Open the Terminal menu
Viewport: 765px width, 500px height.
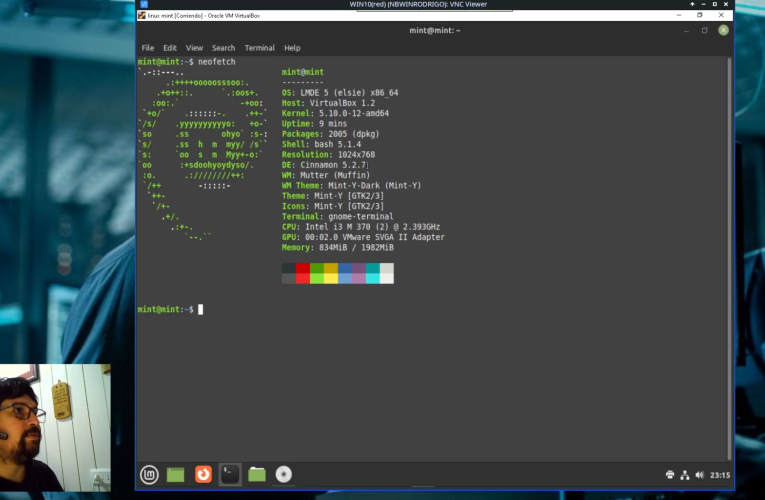pyautogui.click(x=260, y=48)
